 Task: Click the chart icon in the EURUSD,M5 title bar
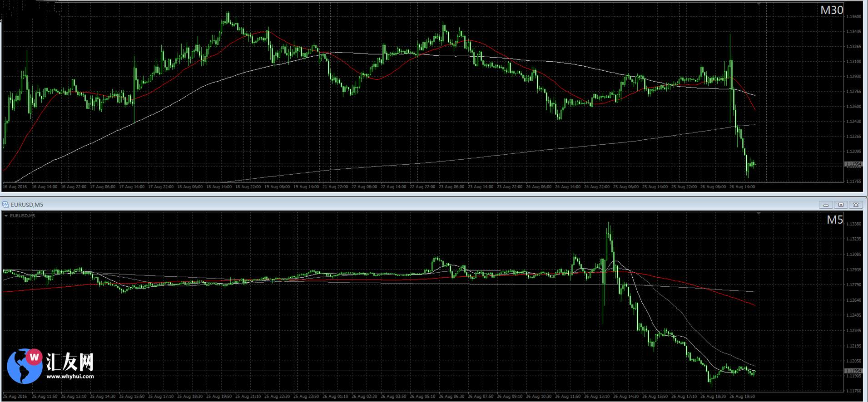(5, 205)
